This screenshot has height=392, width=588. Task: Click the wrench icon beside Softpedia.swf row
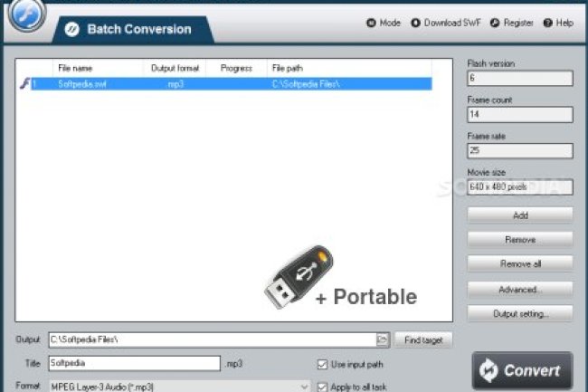coord(24,83)
